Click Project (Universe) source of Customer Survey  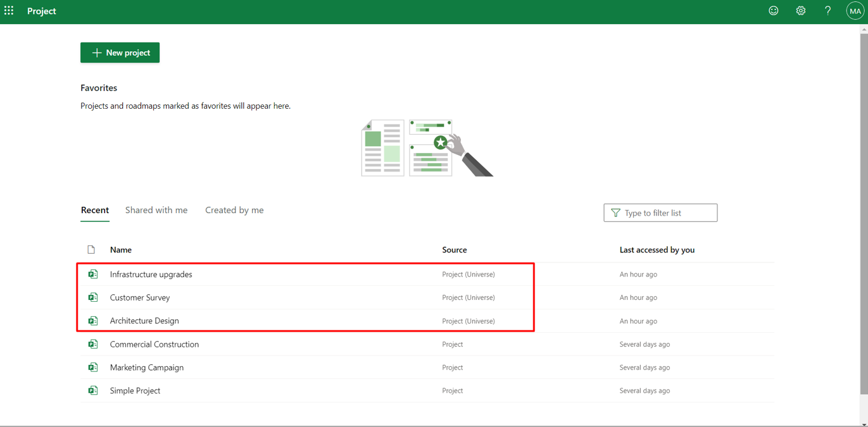pyautogui.click(x=469, y=297)
